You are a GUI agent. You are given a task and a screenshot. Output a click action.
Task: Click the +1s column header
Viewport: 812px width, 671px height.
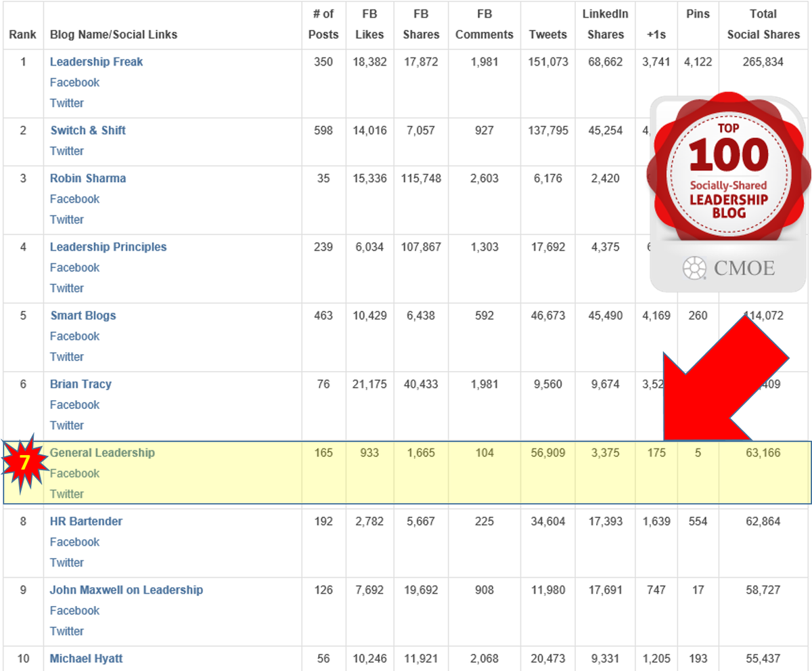[x=656, y=35]
